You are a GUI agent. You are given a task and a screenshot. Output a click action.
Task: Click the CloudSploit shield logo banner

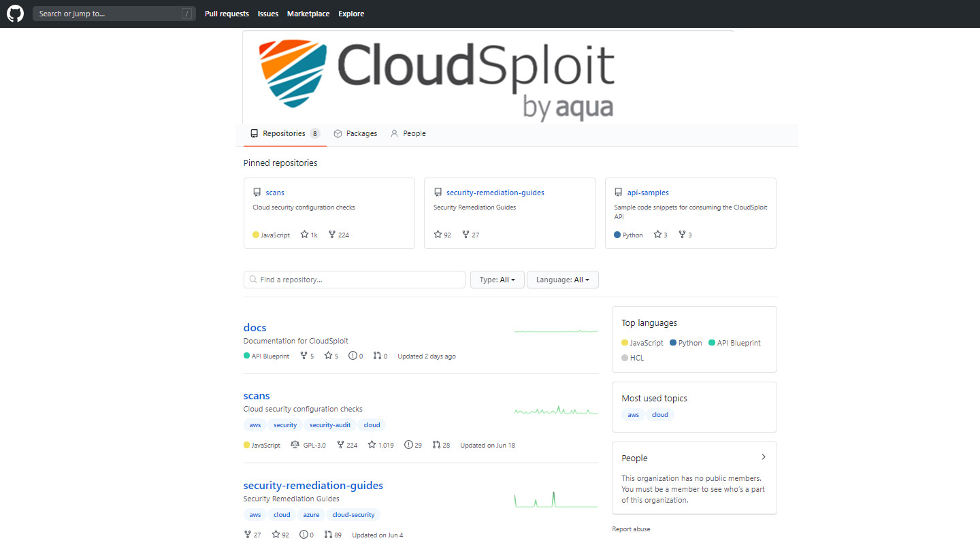(436, 76)
